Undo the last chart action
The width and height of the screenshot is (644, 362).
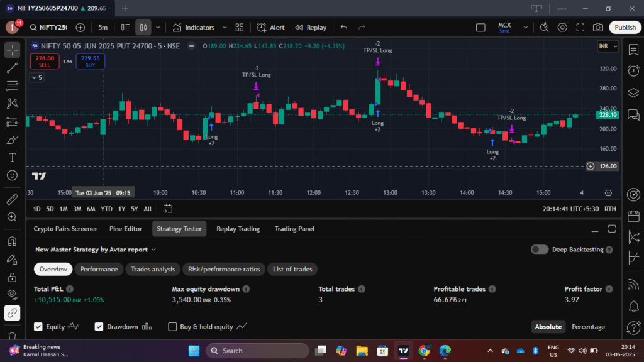point(344,28)
